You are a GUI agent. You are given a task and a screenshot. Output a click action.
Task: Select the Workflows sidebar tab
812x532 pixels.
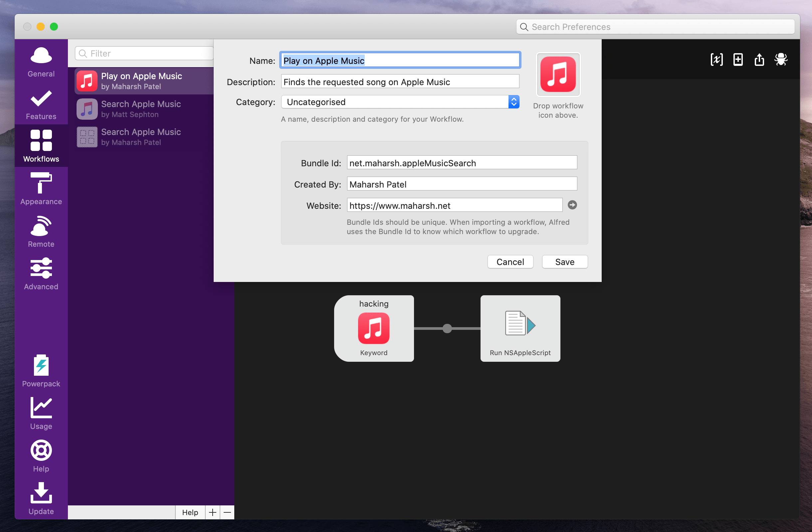point(41,146)
